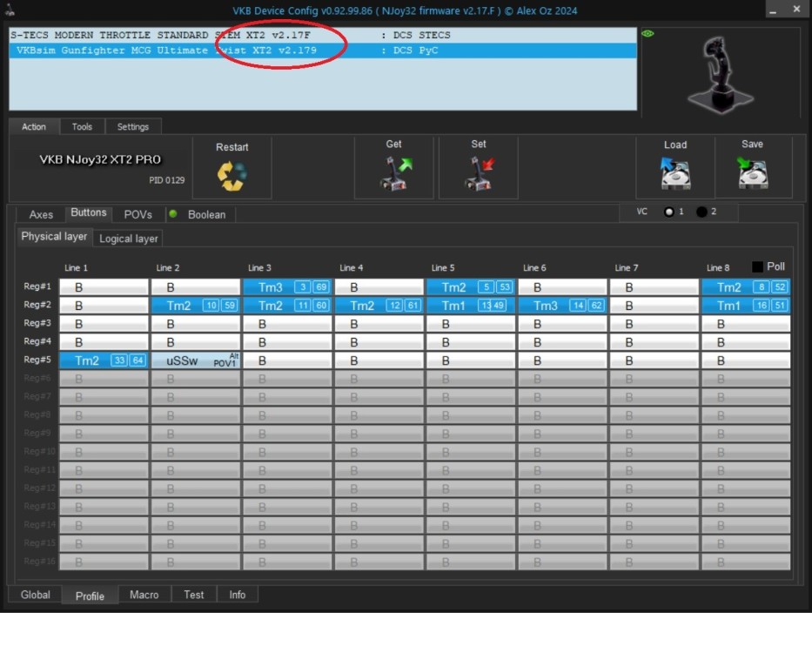Screen dimensions: 812x653
Task: Select VC radio option 2
Action: [701, 212]
